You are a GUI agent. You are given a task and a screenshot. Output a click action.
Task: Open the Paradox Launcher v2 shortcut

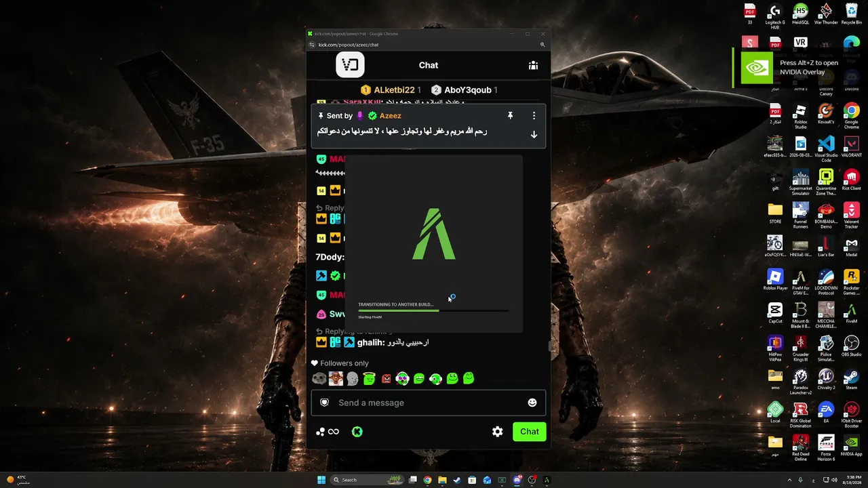(801, 381)
